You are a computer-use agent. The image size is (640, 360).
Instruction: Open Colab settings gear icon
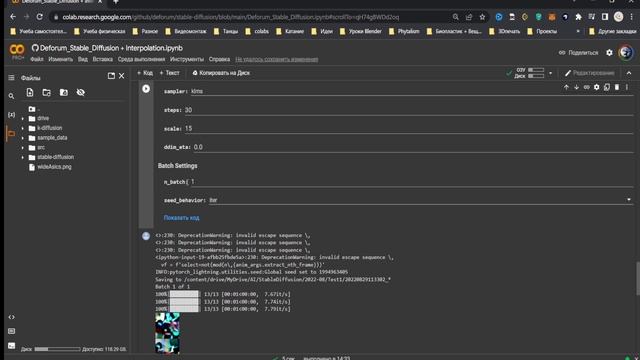[609, 53]
